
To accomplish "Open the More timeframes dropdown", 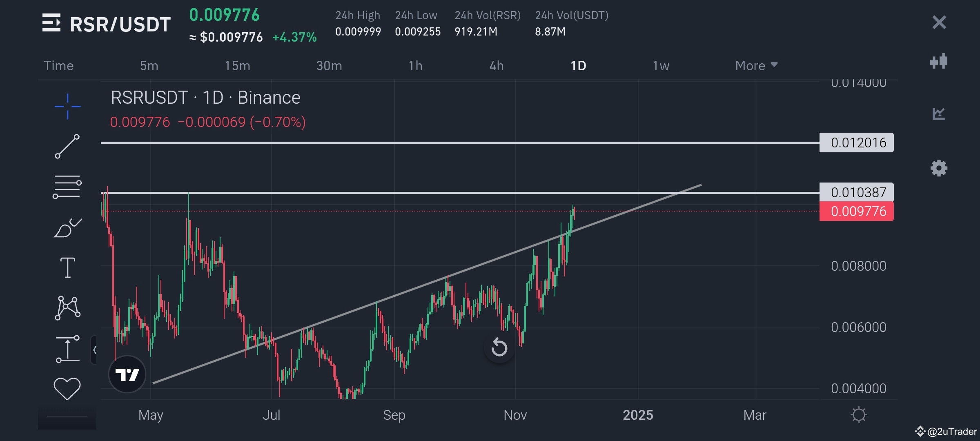I will click(x=755, y=65).
